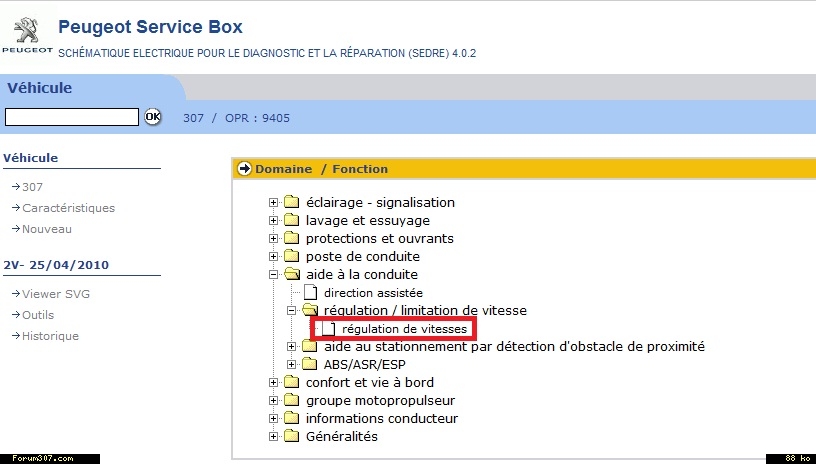Image resolution: width=816 pixels, height=464 pixels.
Task: Open the 307 link in sidebar
Action: point(32,187)
